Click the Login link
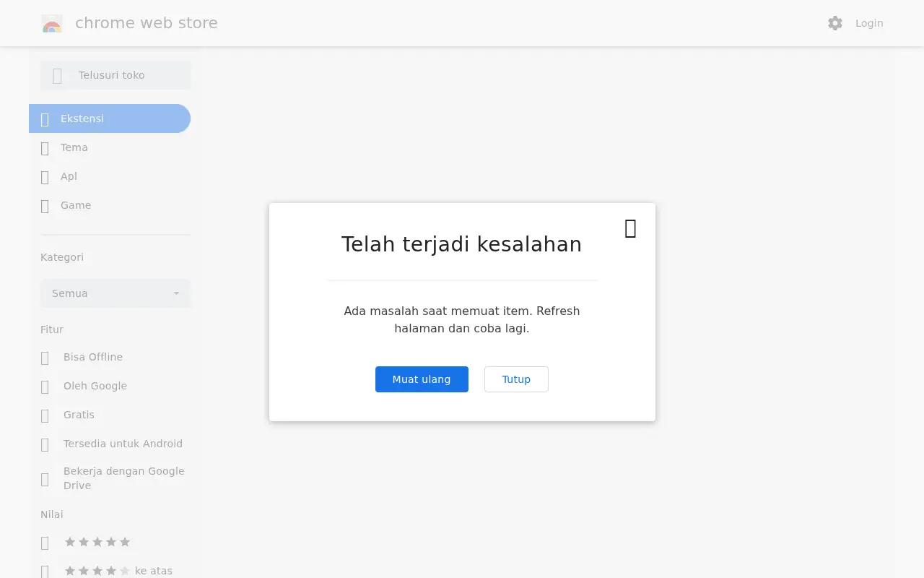 869,23
